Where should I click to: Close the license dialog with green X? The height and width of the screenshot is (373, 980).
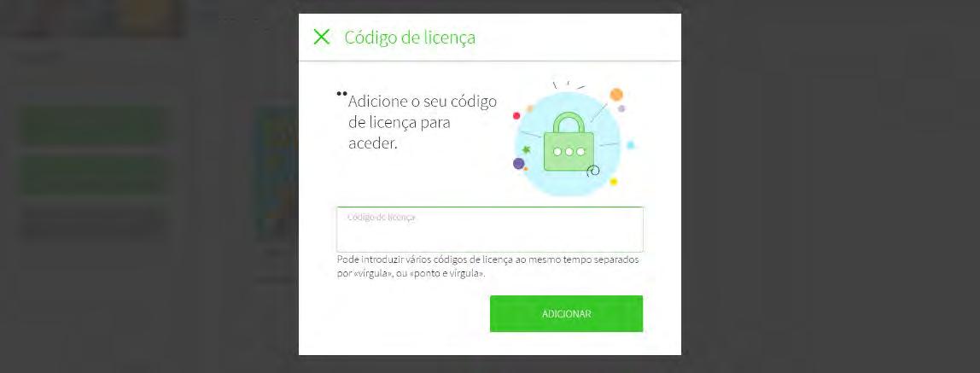coord(321,37)
